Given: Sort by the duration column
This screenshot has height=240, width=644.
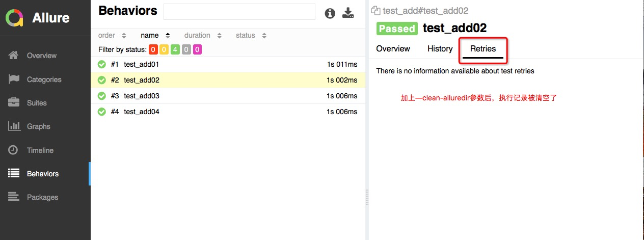Looking at the screenshot, I should pos(203,35).
